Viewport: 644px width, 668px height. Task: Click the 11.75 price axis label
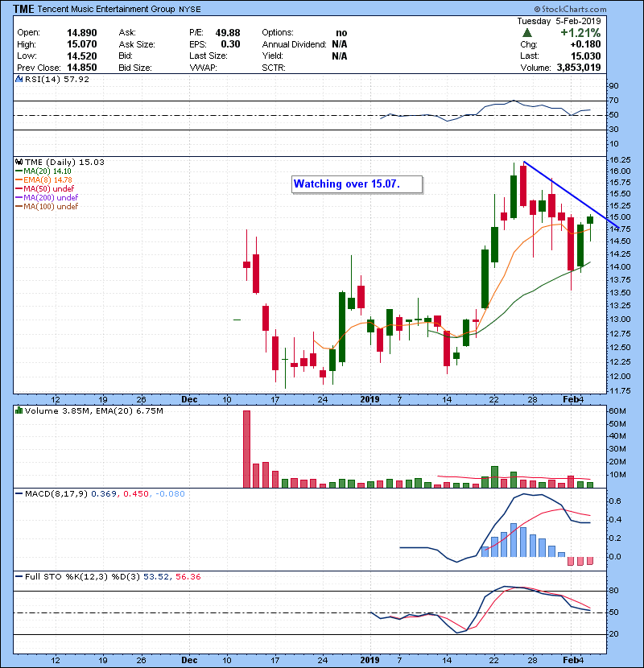(x=620, y=390)
